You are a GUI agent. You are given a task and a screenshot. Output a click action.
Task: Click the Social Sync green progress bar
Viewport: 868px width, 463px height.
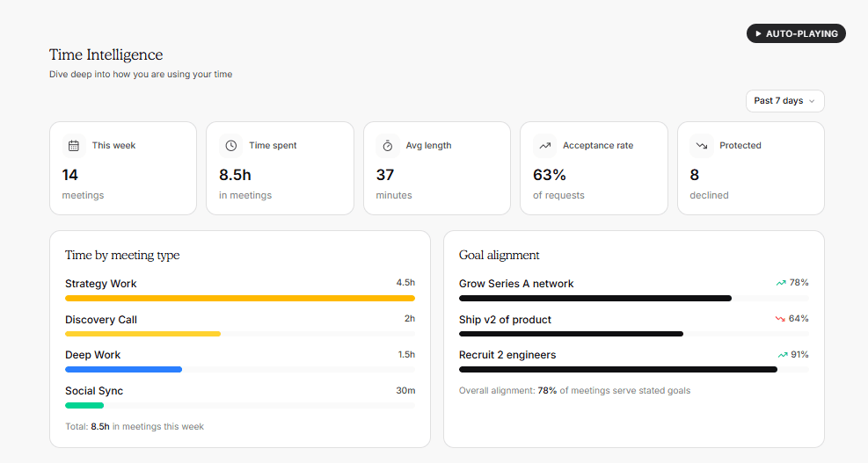tap(240, 406)
